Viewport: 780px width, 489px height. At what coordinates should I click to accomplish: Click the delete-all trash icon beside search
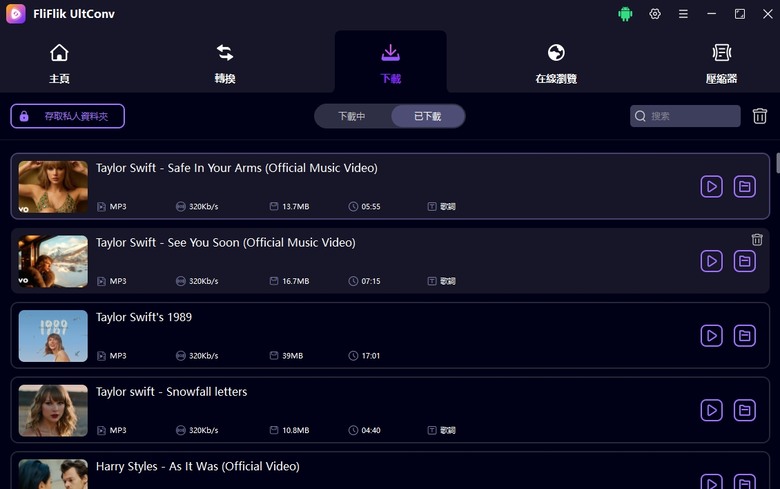coord(760,116)
